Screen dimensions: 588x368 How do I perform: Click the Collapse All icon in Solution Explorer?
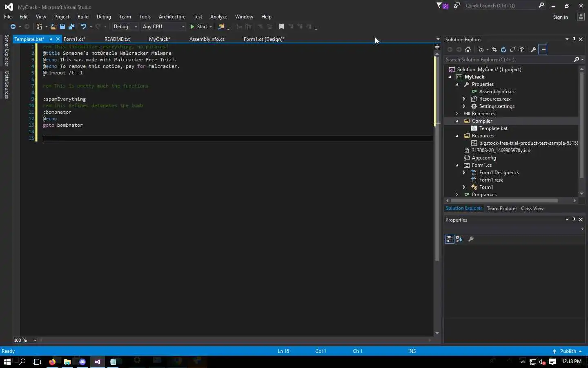512,49
